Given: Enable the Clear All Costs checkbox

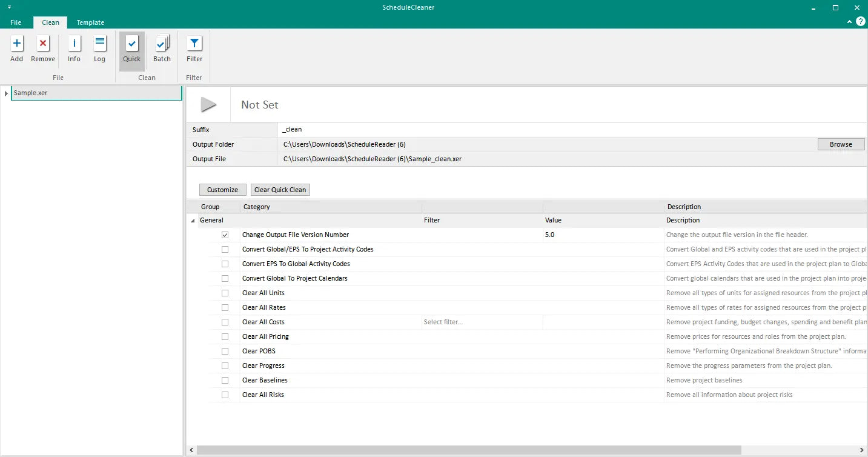Looking at the screenshot, I should [x=225, y=322].
